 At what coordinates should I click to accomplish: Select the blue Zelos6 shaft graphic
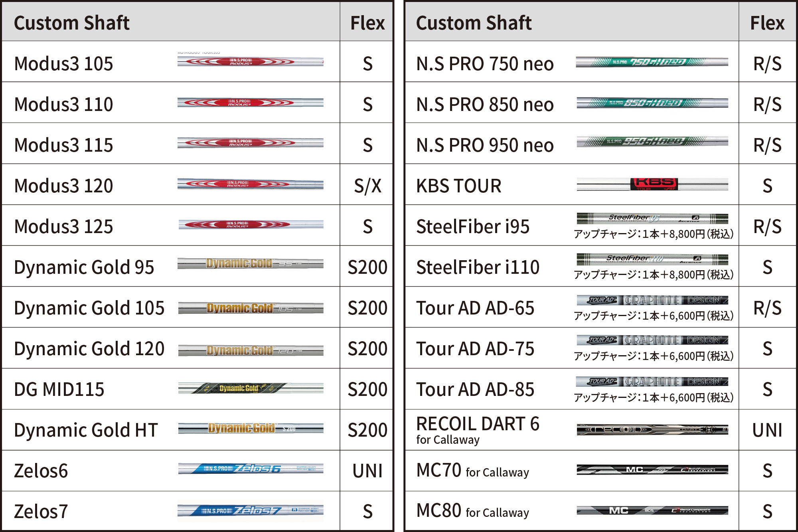pyautogui.click(x=250, y=469)
